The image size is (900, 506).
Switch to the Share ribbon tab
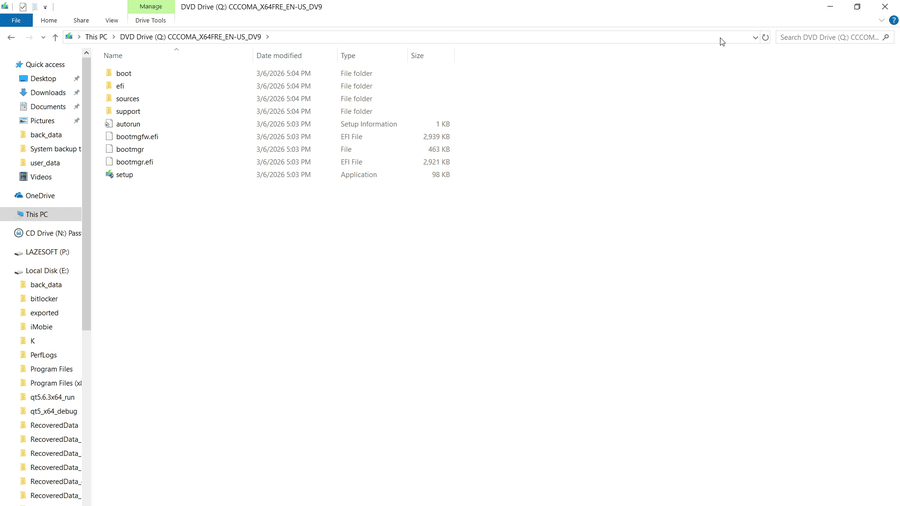[81, 20]
